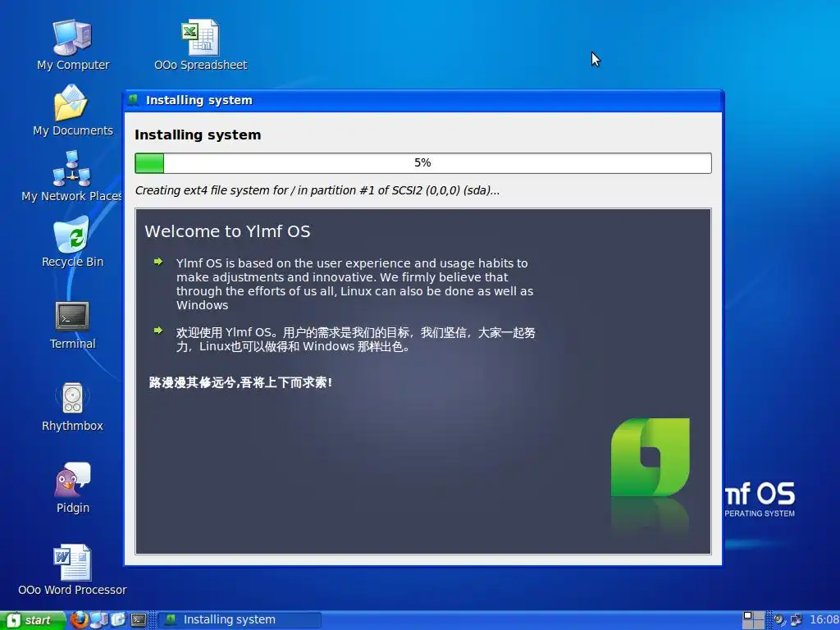The image size is (840, 630).
Task: Click the bold 'Installing system' heading
Action: pos(198,135)
